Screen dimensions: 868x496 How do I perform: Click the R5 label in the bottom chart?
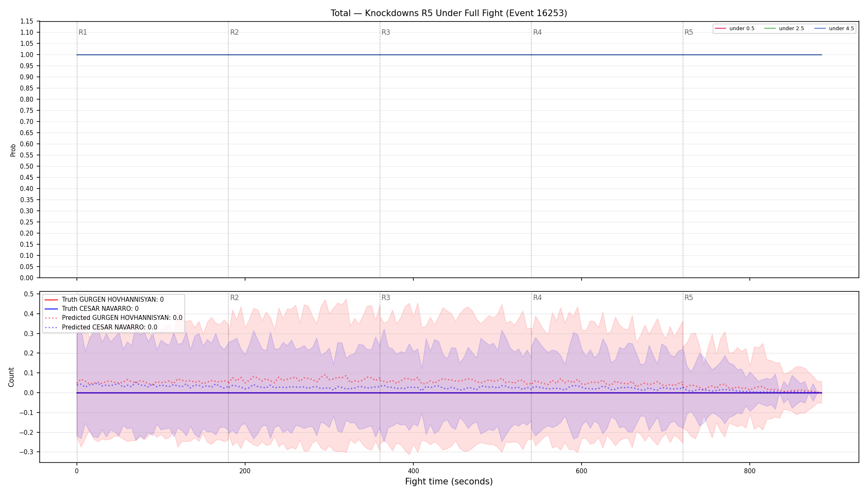[689, 298]
